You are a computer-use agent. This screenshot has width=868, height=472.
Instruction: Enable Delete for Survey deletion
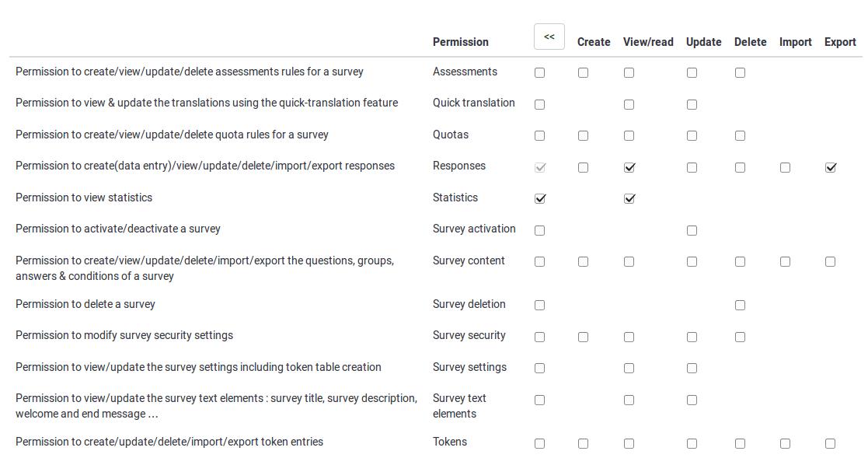click(x=740, y=305)
